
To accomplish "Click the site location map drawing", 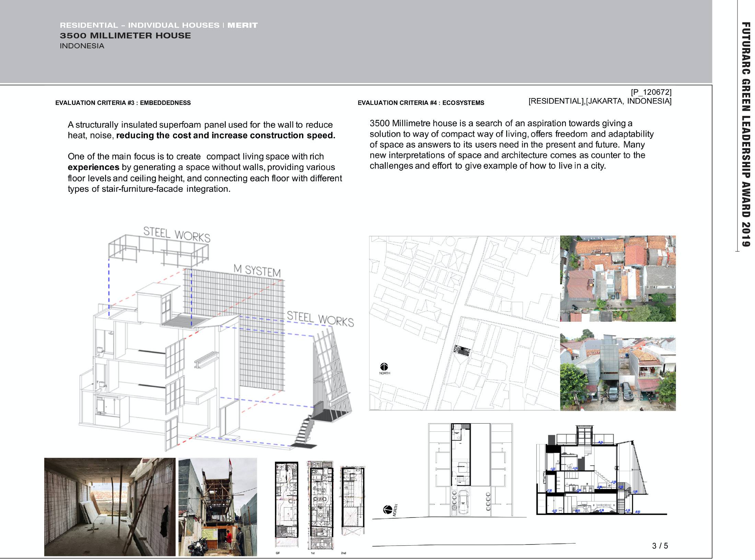I will (x=464, y=323).
